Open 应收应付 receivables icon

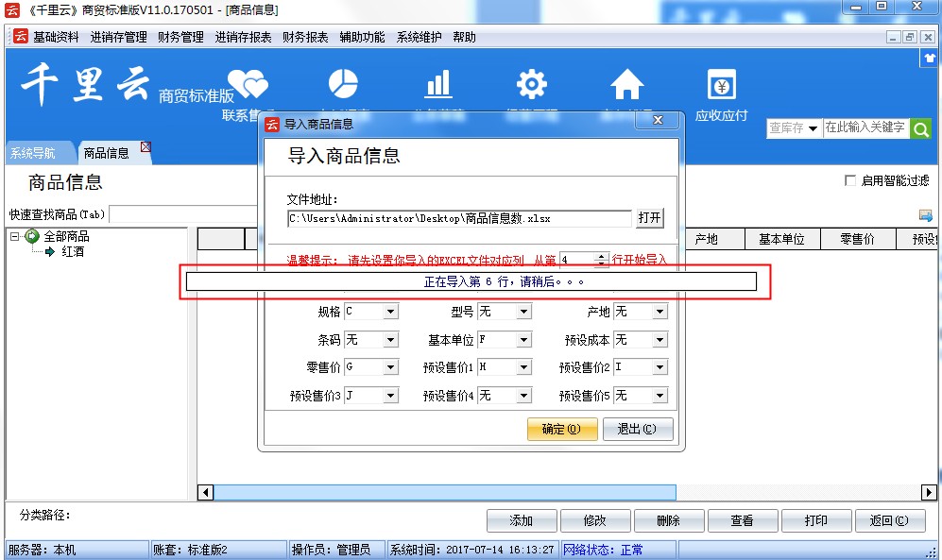pos(721,87)
